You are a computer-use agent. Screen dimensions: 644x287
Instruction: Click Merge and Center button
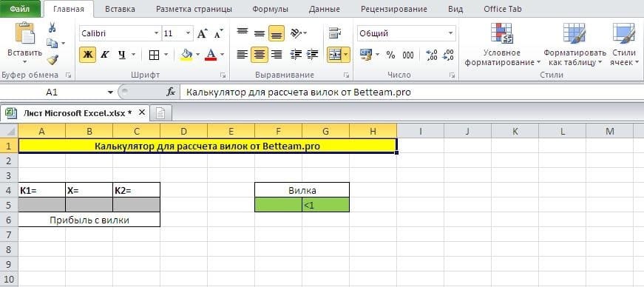334,54
